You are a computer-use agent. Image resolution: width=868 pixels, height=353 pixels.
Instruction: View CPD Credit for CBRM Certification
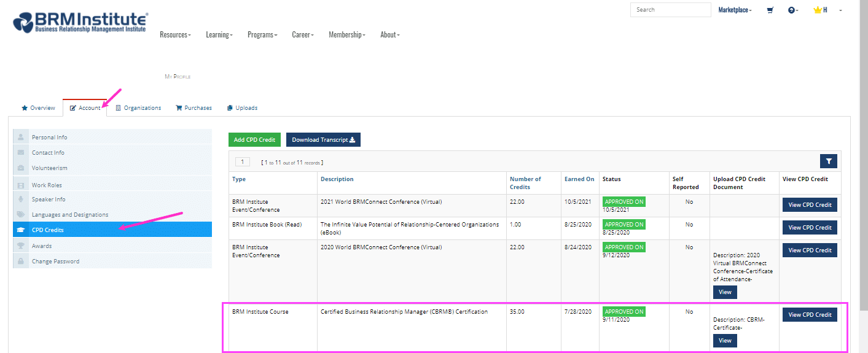click(810, 315)
